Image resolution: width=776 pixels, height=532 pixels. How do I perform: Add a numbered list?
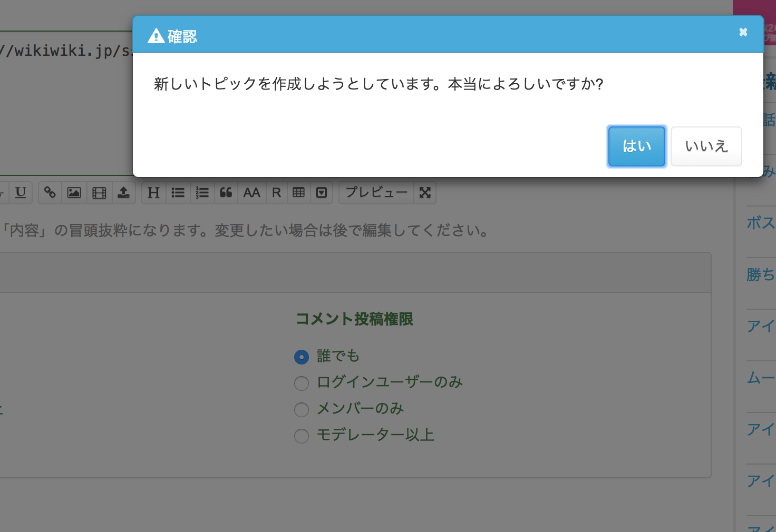tap(202, 193)
